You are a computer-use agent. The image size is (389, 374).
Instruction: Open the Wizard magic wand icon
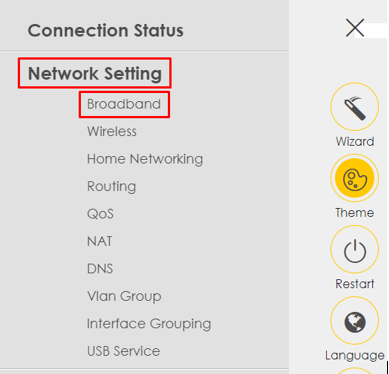pos(354,107)
